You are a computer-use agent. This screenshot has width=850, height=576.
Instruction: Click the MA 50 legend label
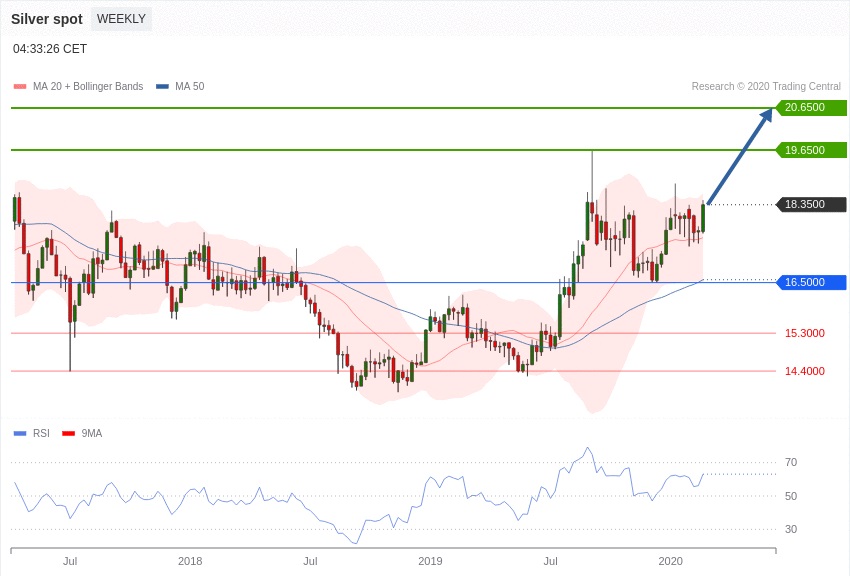[x=190, y=87]
